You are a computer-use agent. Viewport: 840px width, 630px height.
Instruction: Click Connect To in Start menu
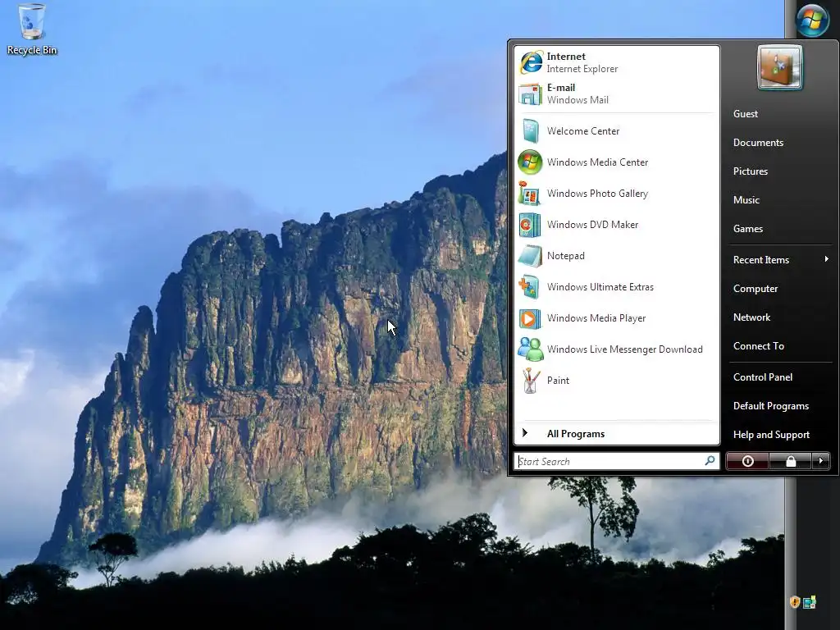(x=759, y=346)
